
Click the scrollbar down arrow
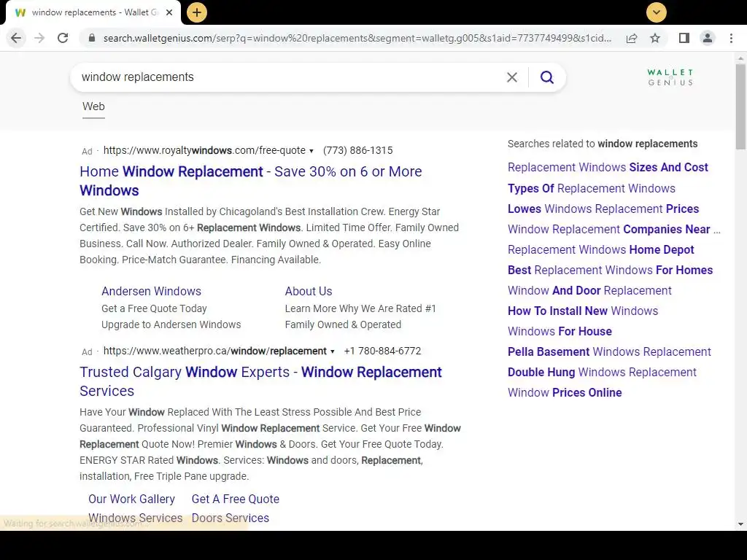(x=740, y=524)
